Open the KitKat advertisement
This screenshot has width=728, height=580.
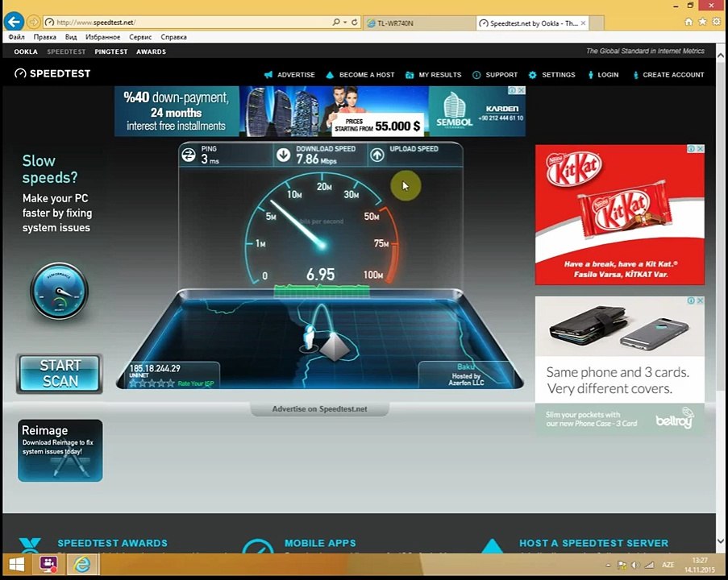click(620, 215)
